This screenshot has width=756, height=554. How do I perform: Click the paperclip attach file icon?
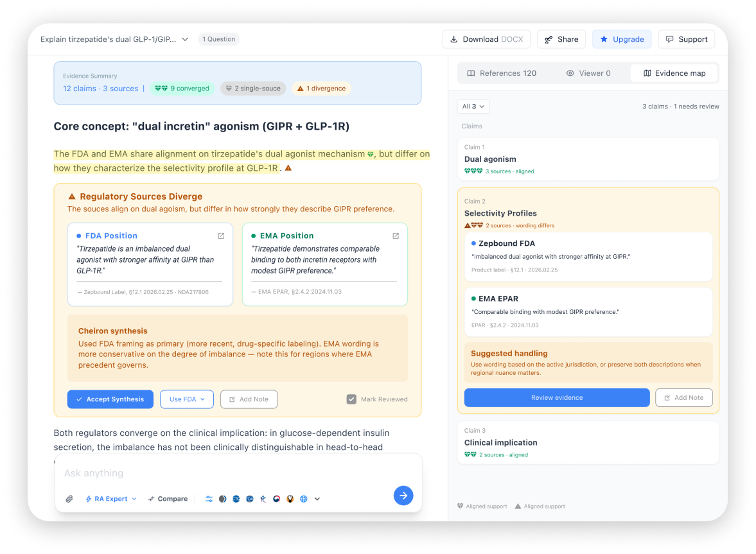(69, 499)
